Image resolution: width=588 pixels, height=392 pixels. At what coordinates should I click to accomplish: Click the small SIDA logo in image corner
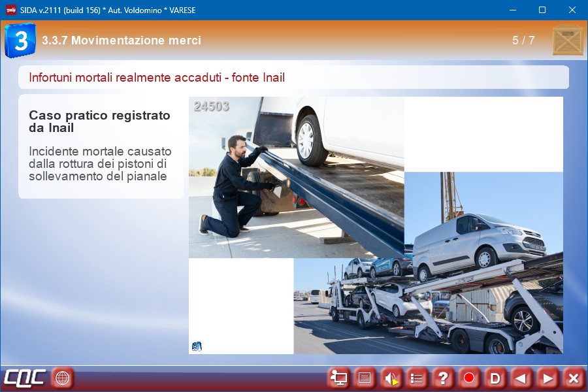197,346
